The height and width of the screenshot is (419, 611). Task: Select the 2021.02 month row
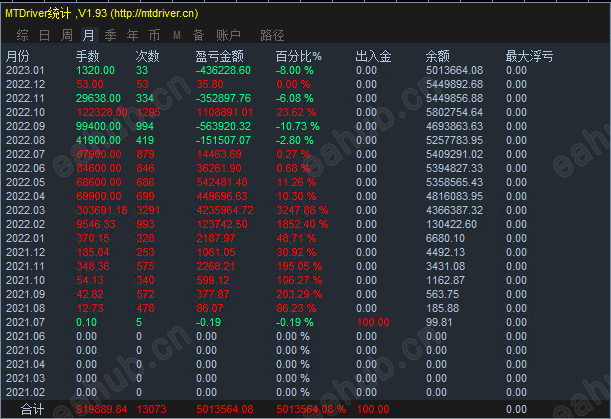tap(306, 392)
